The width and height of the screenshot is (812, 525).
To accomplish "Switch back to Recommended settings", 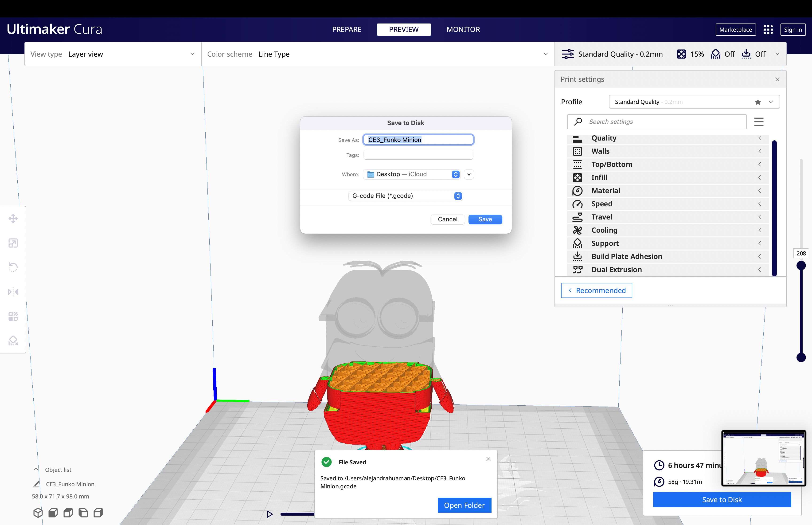I will pyautogui.click(x=597, y=290).
